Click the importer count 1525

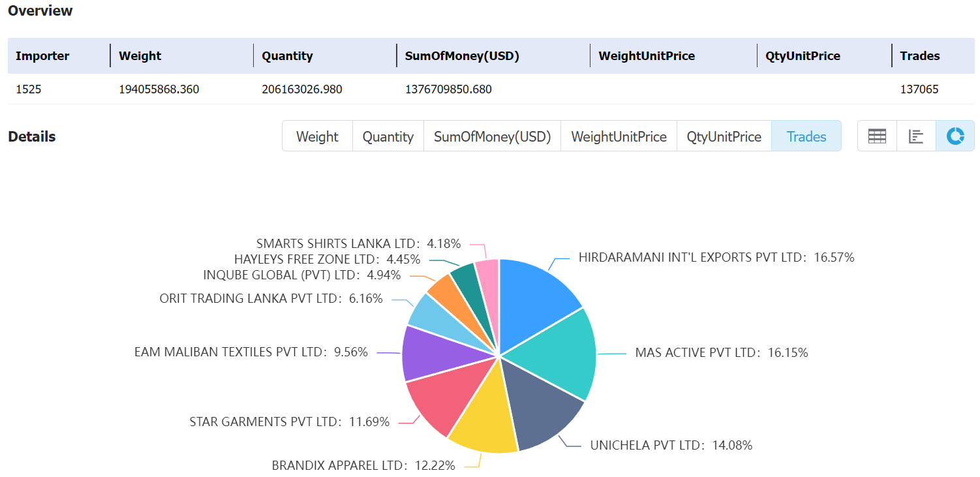[x=28, y=89]
